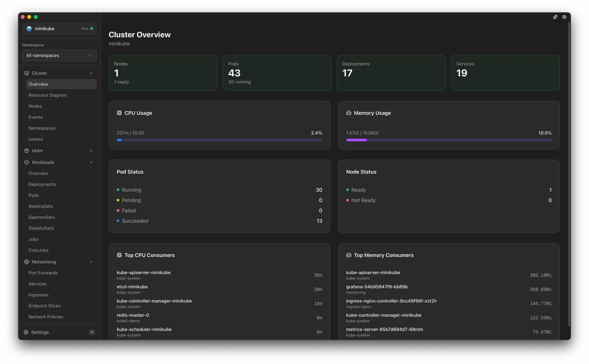Click the CPU Usage progress bar
The height and width of the screenshot is (364, 589).
coord(219,140)
